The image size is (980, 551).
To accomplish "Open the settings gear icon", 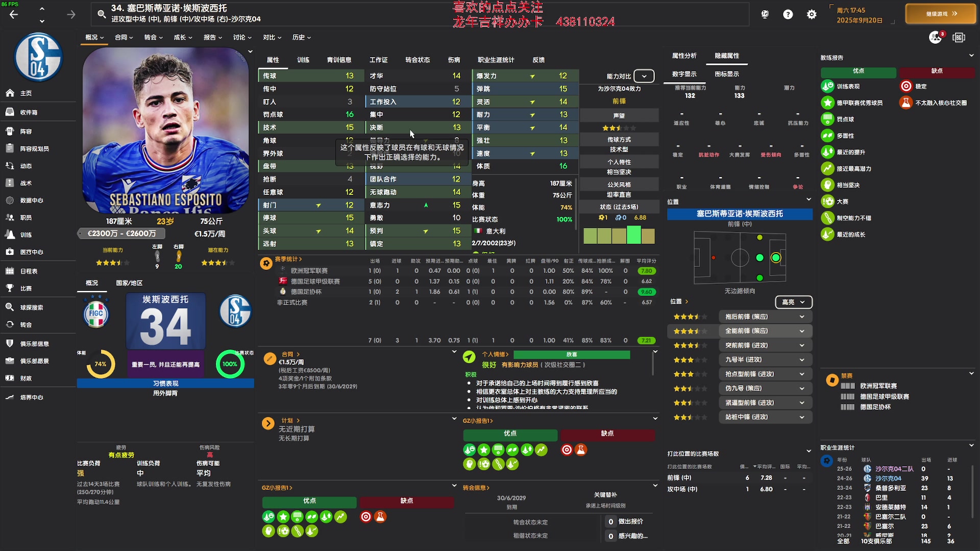I will (x=812, y=14).
